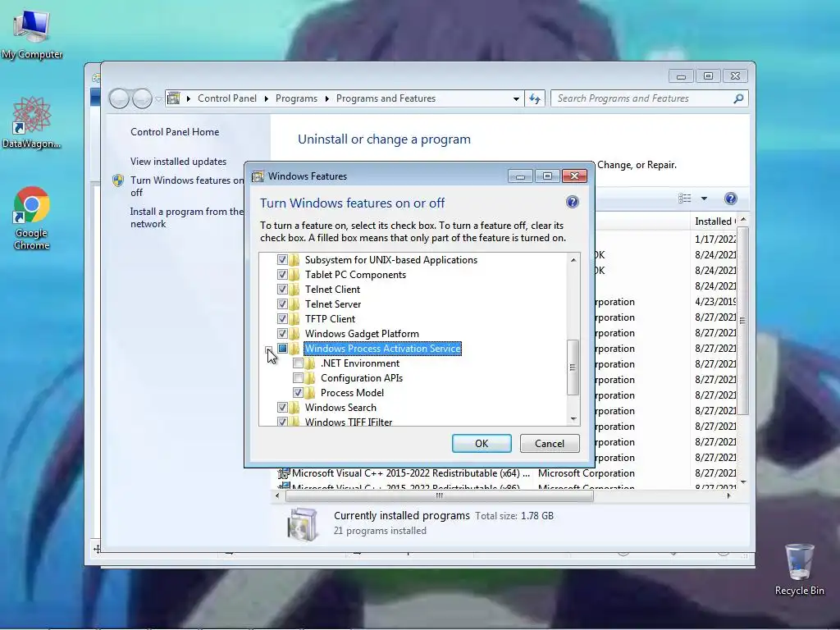Uncheck Telnet Client checkbox
Image resolution: width=840 pixels, height=630 pixels.
click(x=282, y=290)
